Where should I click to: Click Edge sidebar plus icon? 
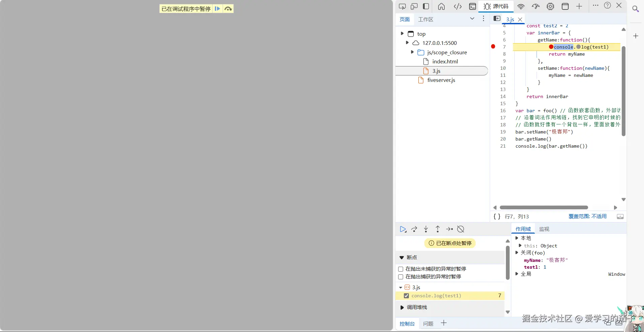pos(636,36)
